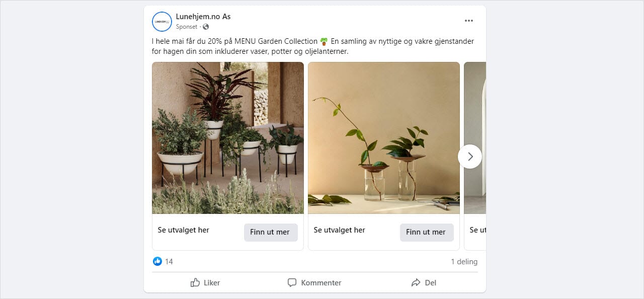
Task: Click the Del share arrow icon
Action: [415, 282]
